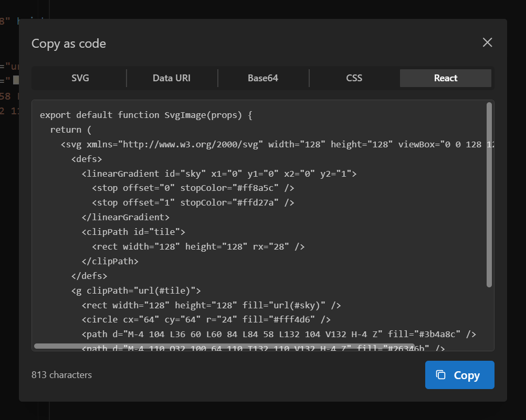Switch to the SVG tab
Image resolution: width=526 pixels, height=420 pixels.
(80, 78)
